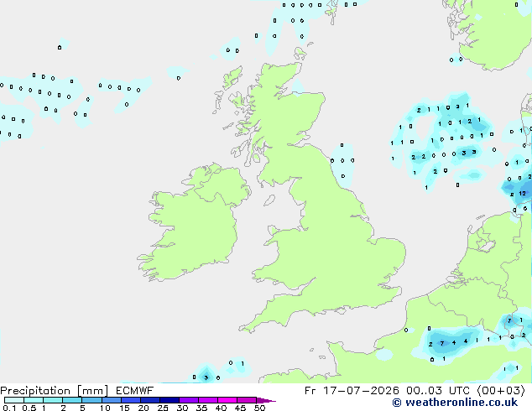Screen dimensions: 532x411
Task: Select the date '17-07-2026' text
Action: 361,391
